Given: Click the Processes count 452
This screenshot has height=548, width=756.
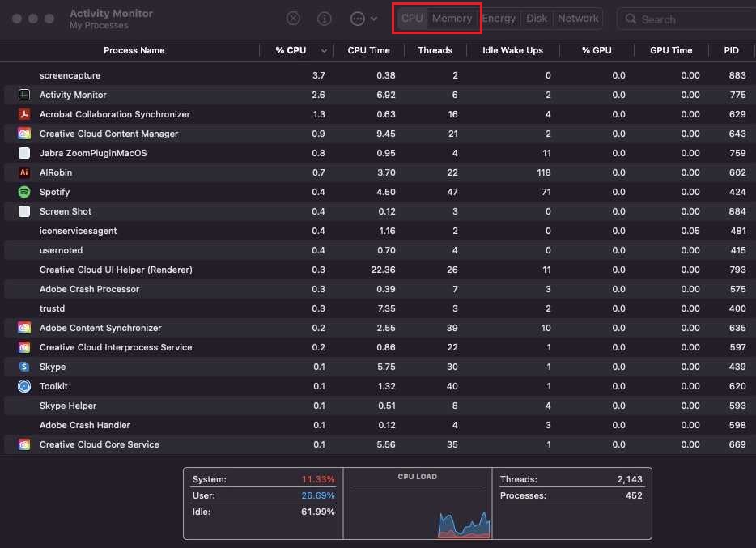Looking at the screenshot, I should [634, 495].
